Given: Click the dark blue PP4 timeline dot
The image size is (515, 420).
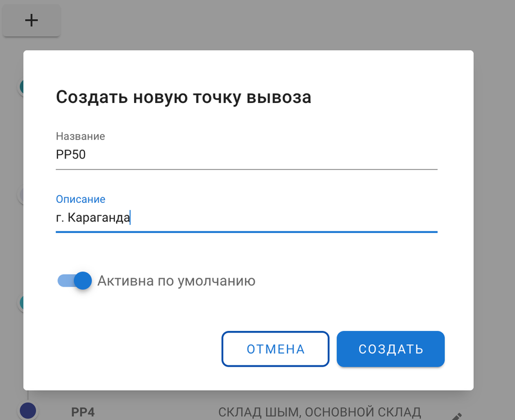Looking at the screenshot, I should pos(28,410).
